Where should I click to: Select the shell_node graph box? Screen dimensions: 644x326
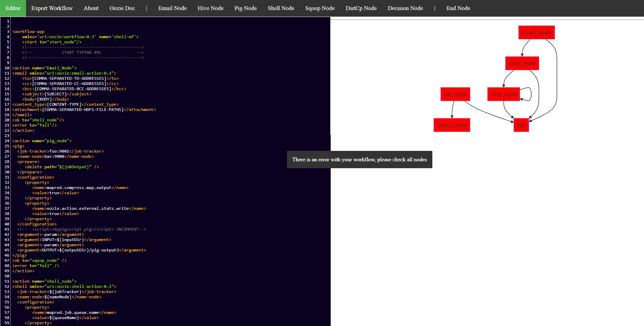(x=522, y=63)
